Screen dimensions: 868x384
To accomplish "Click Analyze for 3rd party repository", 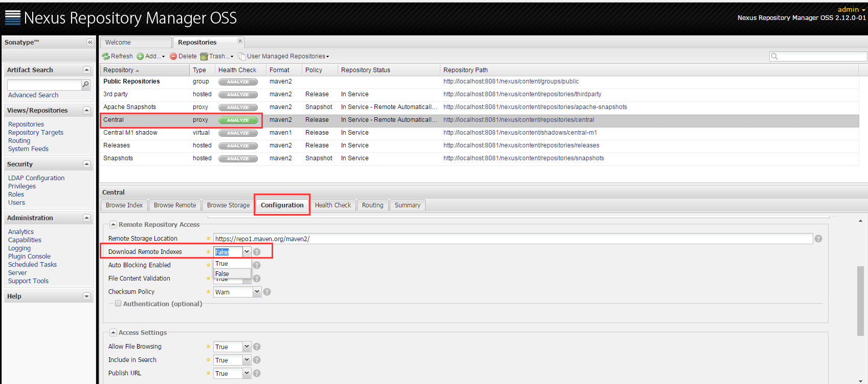I will click(238, 95).
